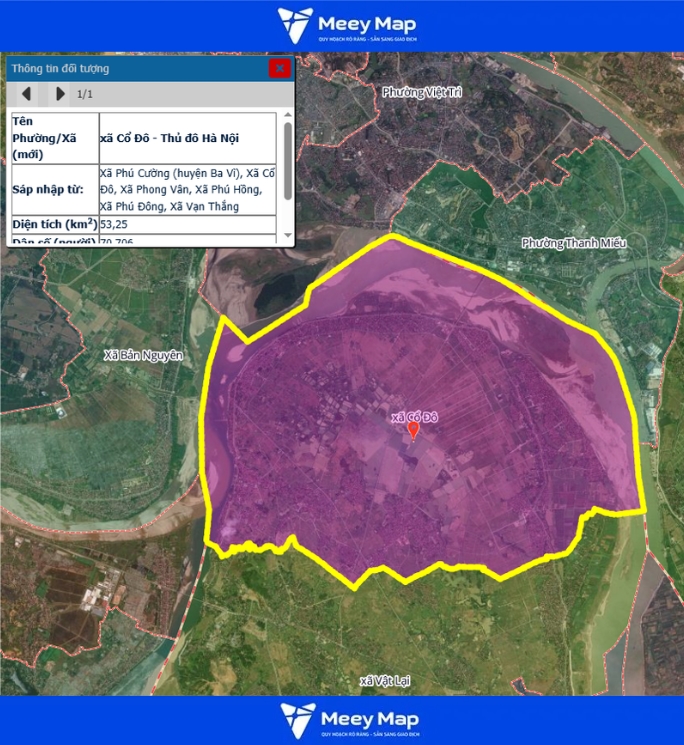
Task: Click the 1/1 page indicator
Action: click(x=85, y=94)
